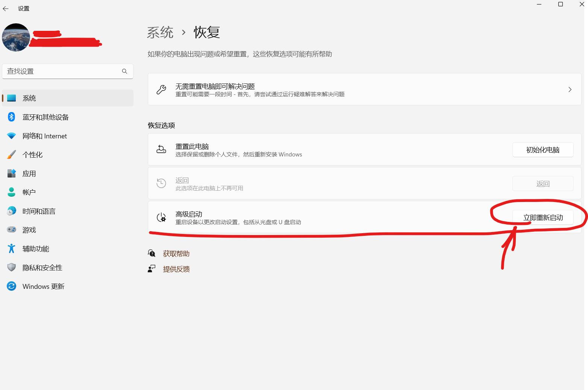Click the back arrow at top left

[x=6, y=8]
